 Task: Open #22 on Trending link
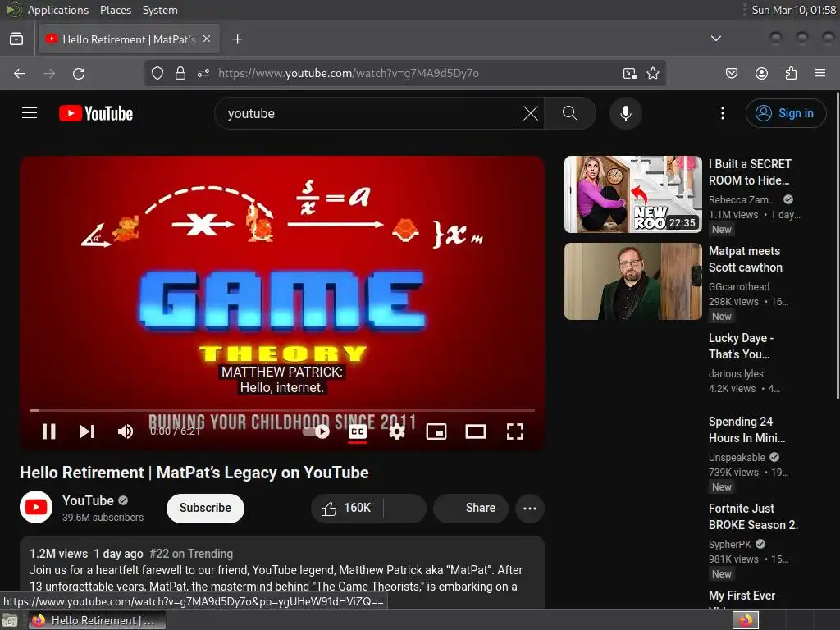[x=191, y=554]
